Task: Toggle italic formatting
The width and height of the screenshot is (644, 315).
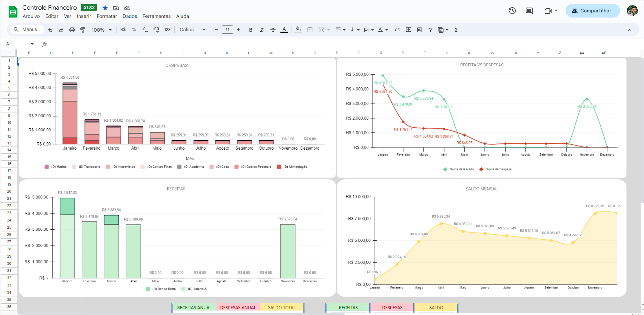Action: pyautogui.click(x=262, y=30)
